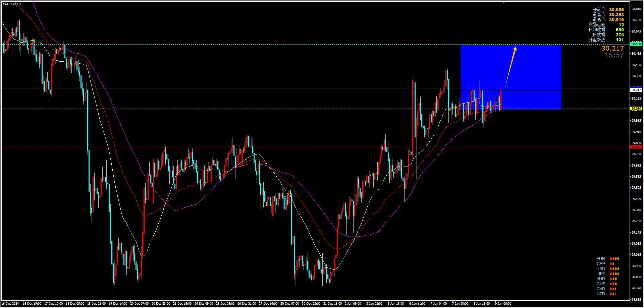The height and width of the screenshot is (308, 644).
Task: Click the 29.175 price axis label
Action: click(x=636, y=233)
